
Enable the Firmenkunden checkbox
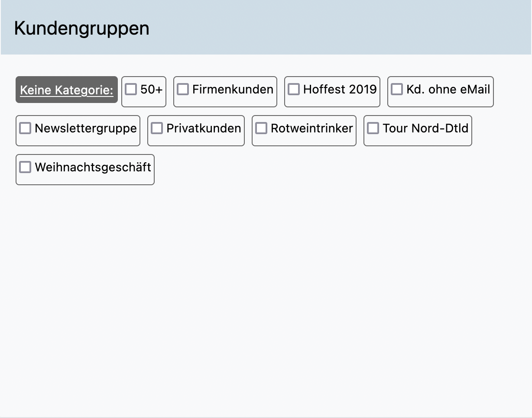click(x=183, y=89)
